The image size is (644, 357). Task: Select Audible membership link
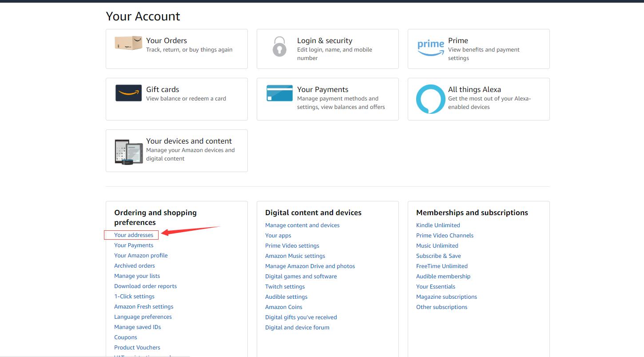point(443,276)
